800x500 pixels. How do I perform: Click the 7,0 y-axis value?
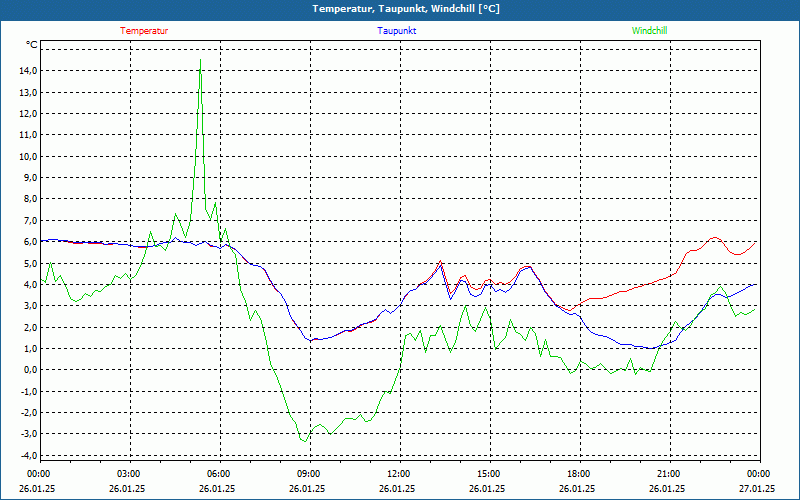click(x=30, y=220)
